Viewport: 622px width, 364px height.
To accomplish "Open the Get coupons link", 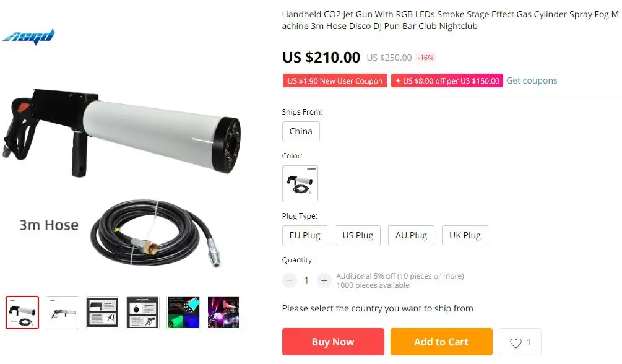I will 532,80.
